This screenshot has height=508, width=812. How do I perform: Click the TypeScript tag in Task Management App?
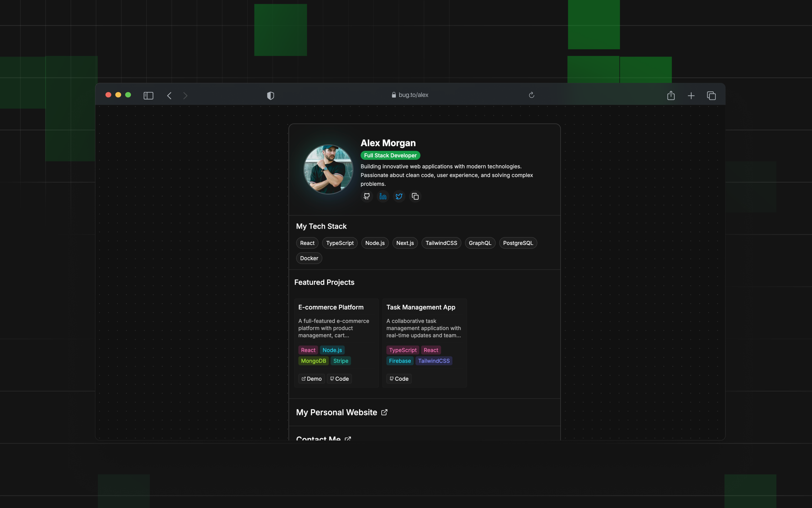point(403,350)
